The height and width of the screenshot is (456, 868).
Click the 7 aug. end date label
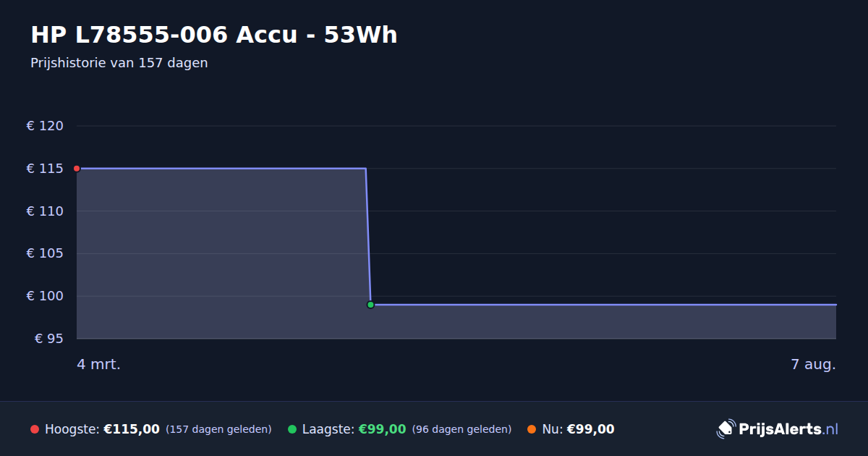pos(813,364)
